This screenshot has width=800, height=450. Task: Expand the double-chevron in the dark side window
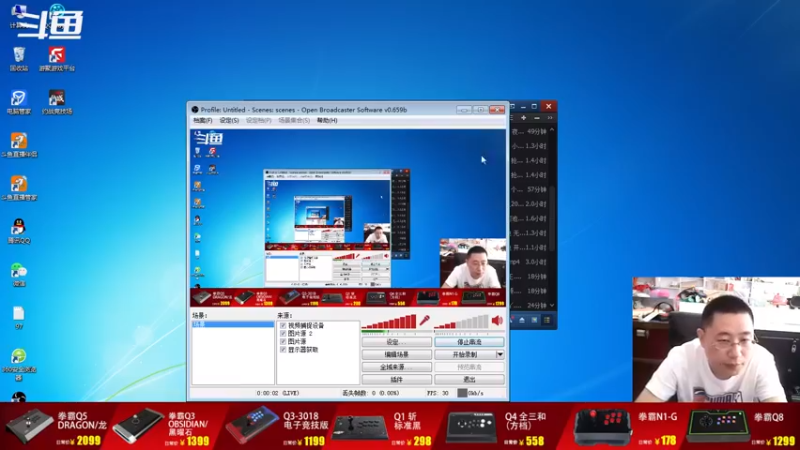tap(550, 118)
